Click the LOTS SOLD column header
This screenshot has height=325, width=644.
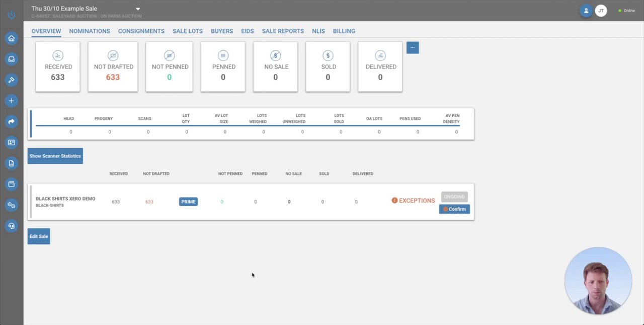339,118
